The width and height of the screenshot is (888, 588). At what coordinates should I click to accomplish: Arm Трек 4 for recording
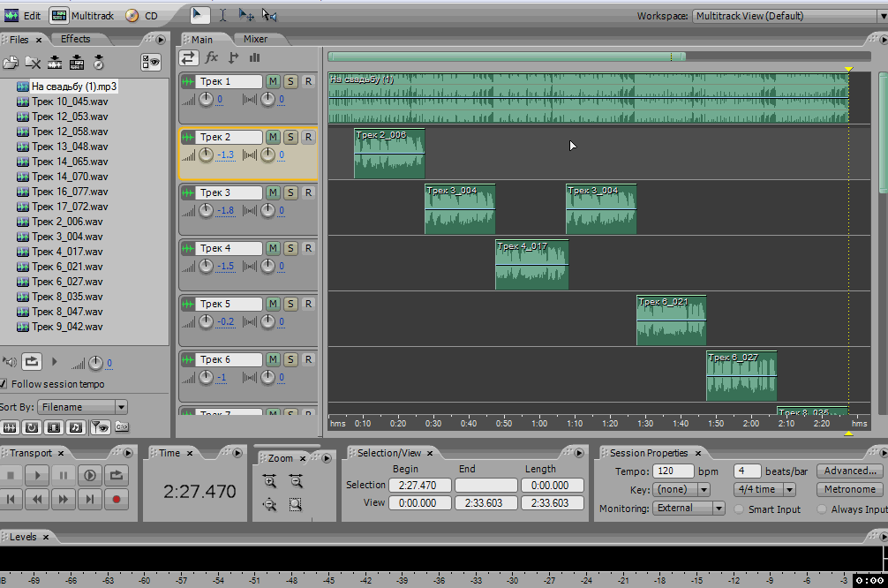point(308,248)
